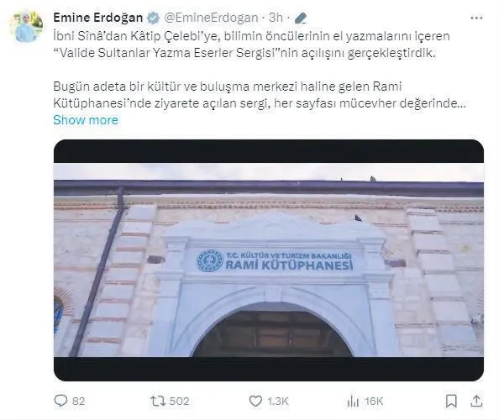
Task: Click the 16K views count
Action: pos(374,401)
